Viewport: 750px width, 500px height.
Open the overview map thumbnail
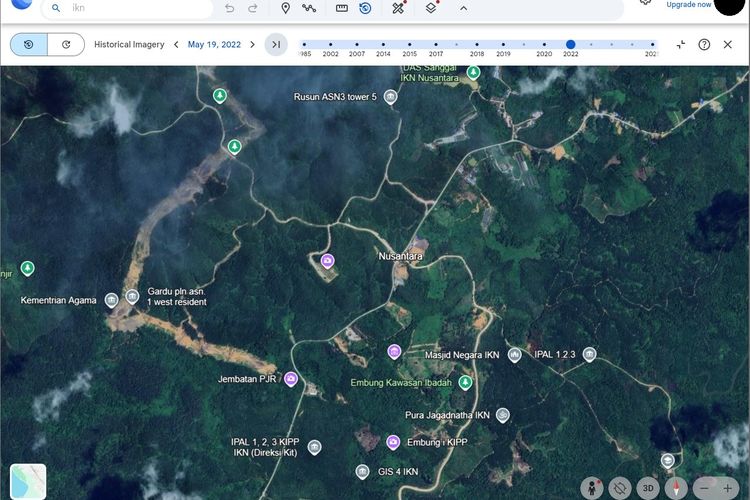pyautogui.click(x=28, y=481)
